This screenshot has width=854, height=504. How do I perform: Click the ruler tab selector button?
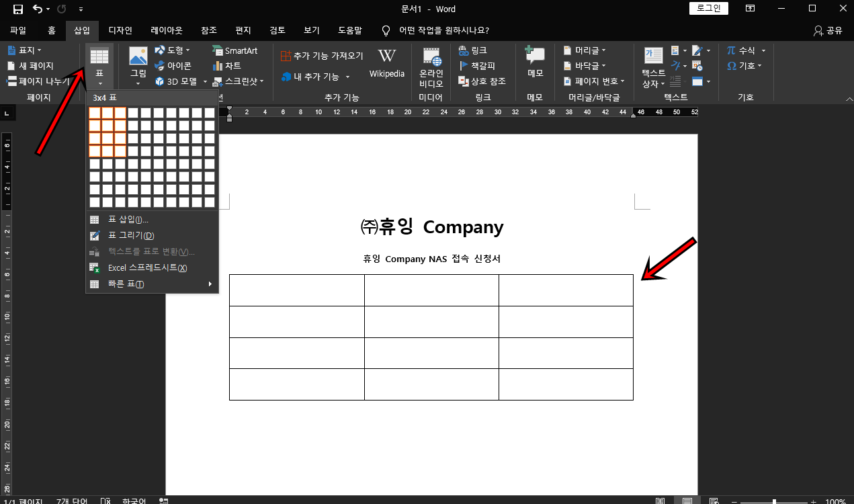[x=8, y=114]
